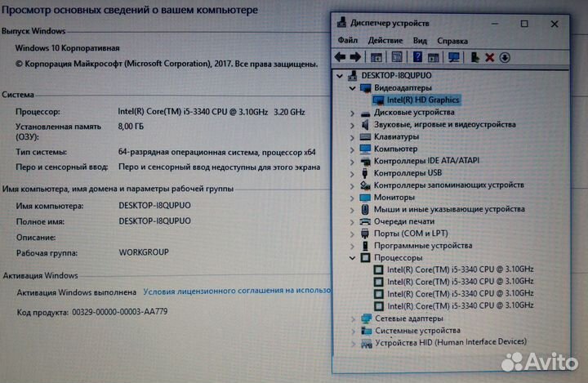Expand Звуковые, игровые и видеоустройства category
The width and height of the screenshot is (588, 383).
352,125
